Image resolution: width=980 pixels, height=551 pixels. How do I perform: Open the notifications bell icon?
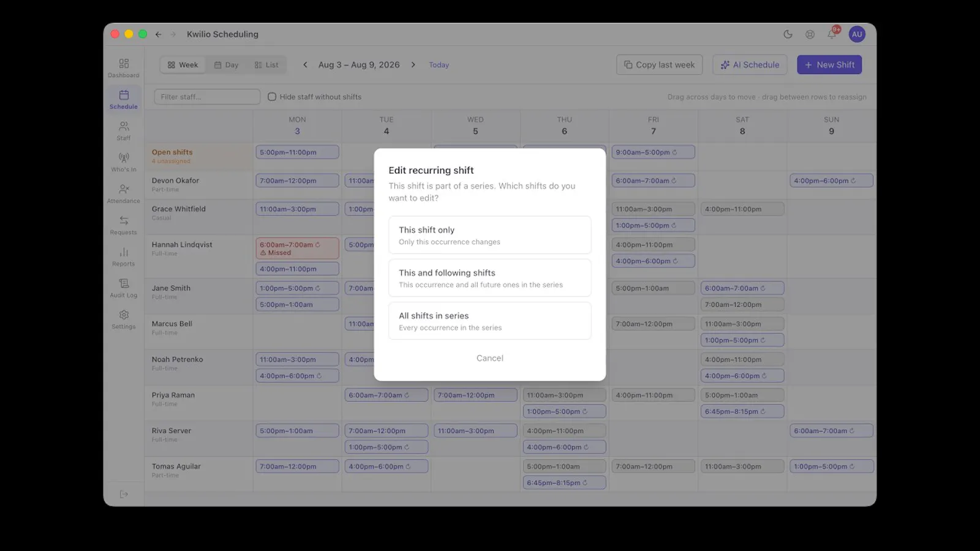pyautogui.click(x=832, y=34)
